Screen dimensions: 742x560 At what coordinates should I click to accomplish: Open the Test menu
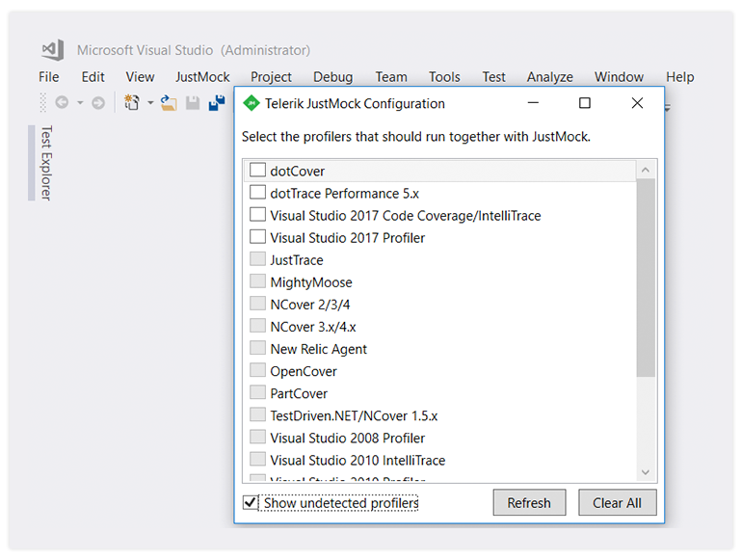click(494, 77)
